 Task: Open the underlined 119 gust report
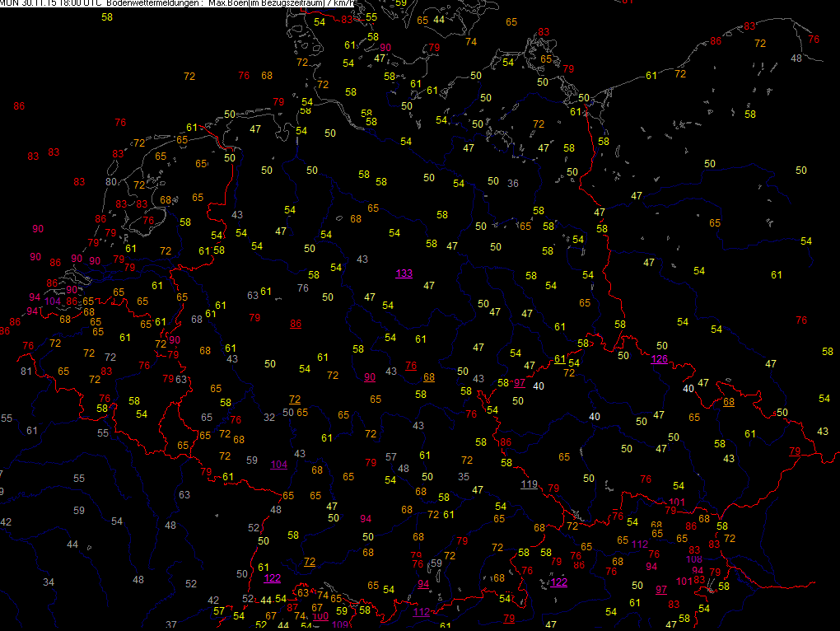click(x=529, y=484)
